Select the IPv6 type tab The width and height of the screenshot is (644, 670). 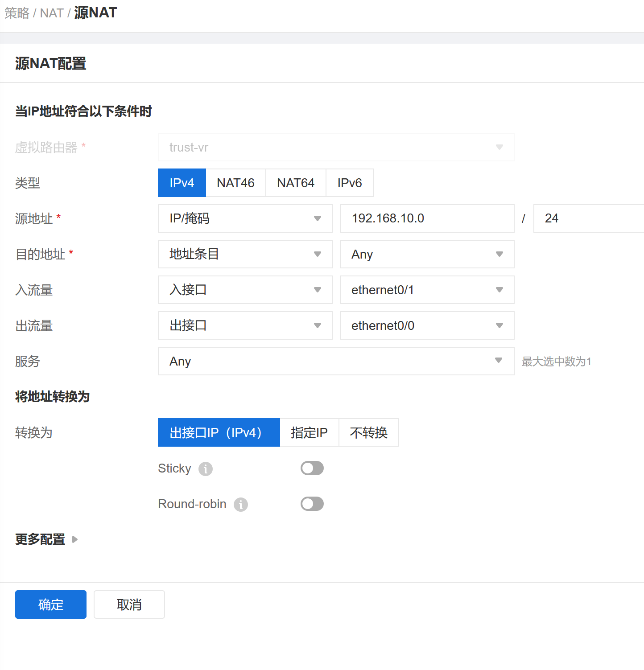click(x=350, y=183)
